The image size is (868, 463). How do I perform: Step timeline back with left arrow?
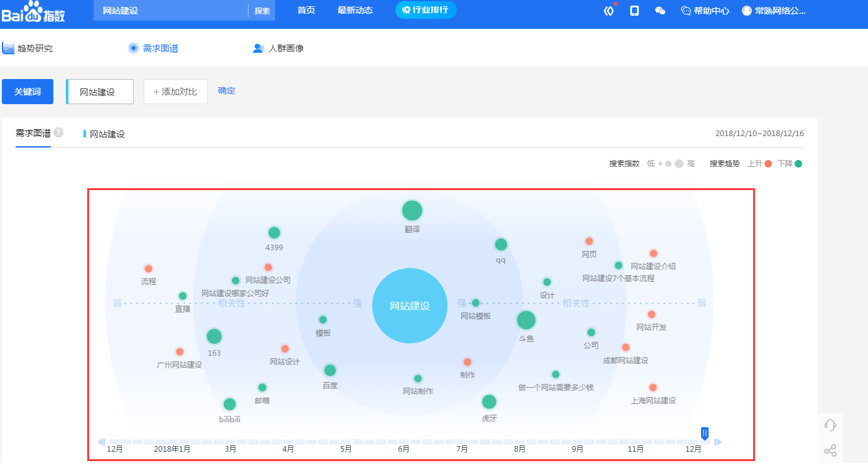point(101,442)
